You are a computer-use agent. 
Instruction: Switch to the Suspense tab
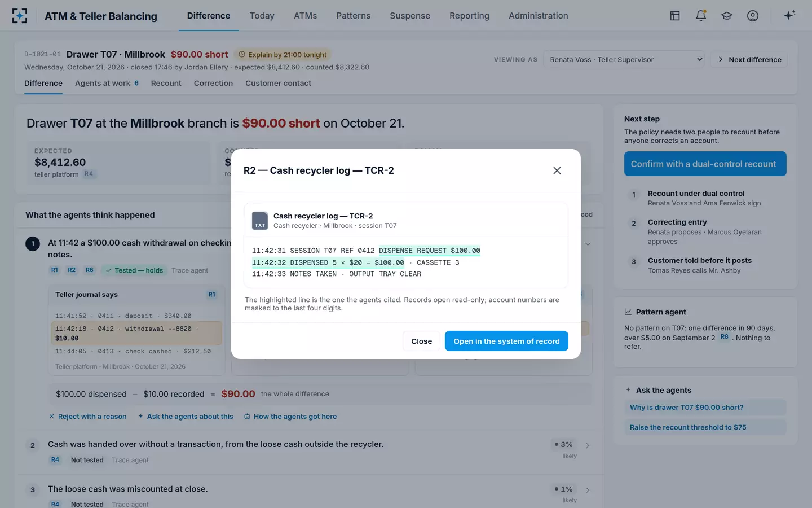410,16
